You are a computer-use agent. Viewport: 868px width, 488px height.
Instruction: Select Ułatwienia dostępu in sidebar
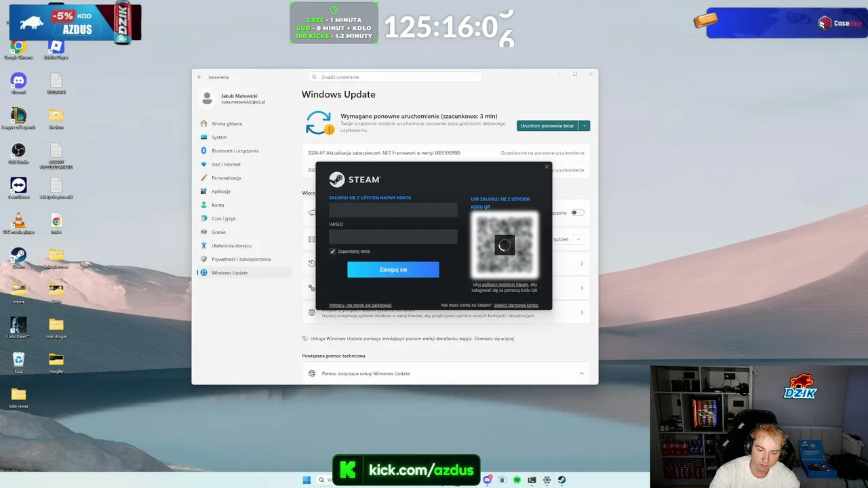coord(244,246)
